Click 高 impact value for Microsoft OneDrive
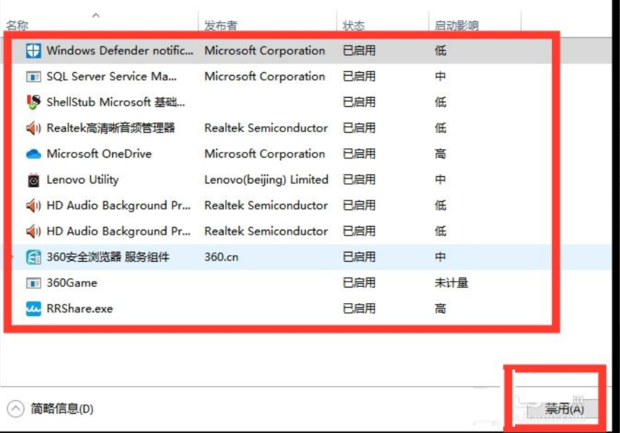This screenshot has width=620, height=433. pyautogui.click(x=440, y=154)
